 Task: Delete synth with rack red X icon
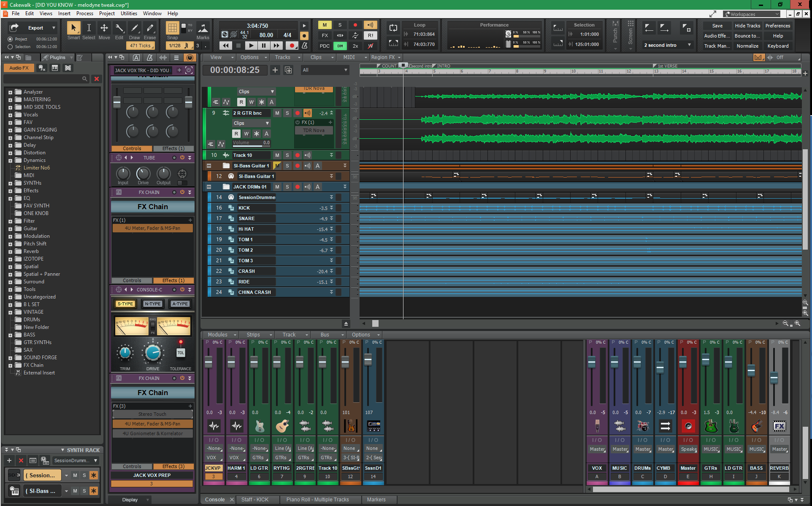click(21, 460)
